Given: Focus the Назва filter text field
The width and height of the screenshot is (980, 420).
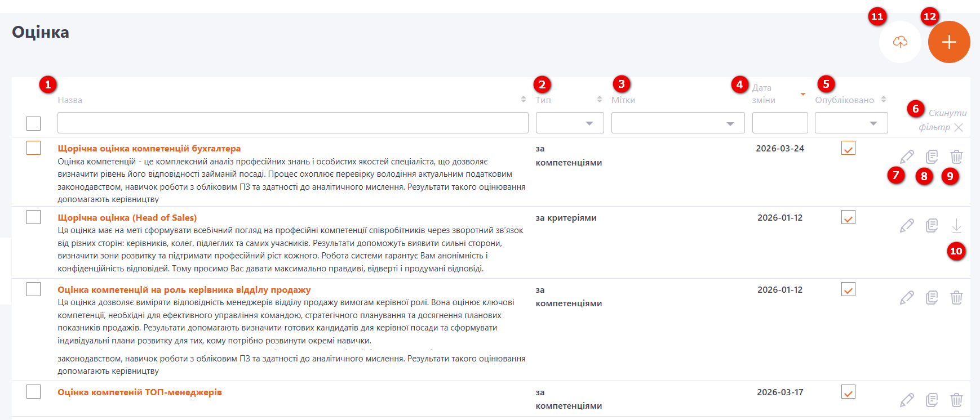Looking at the screenshot, I should click(293, 123).
